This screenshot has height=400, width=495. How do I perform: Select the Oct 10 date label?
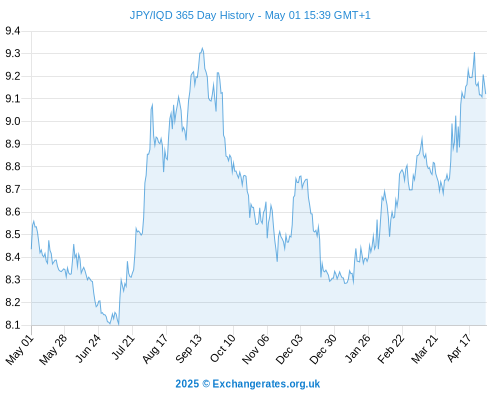223,348
